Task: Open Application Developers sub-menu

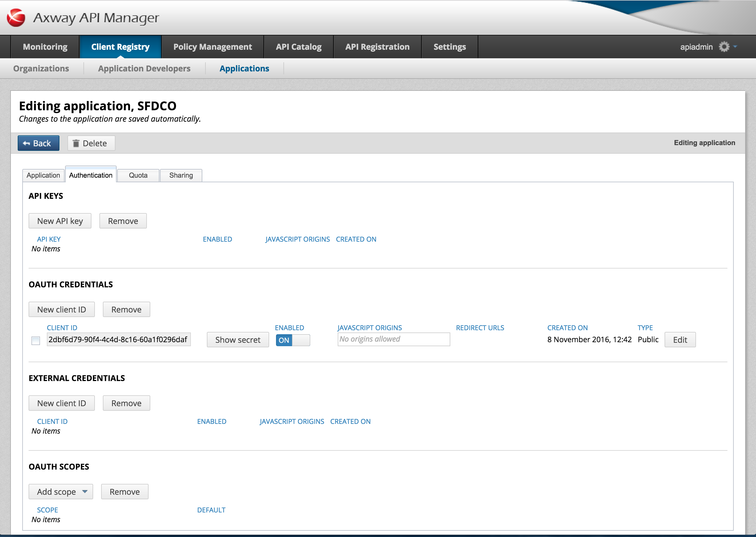Action: 144,69
